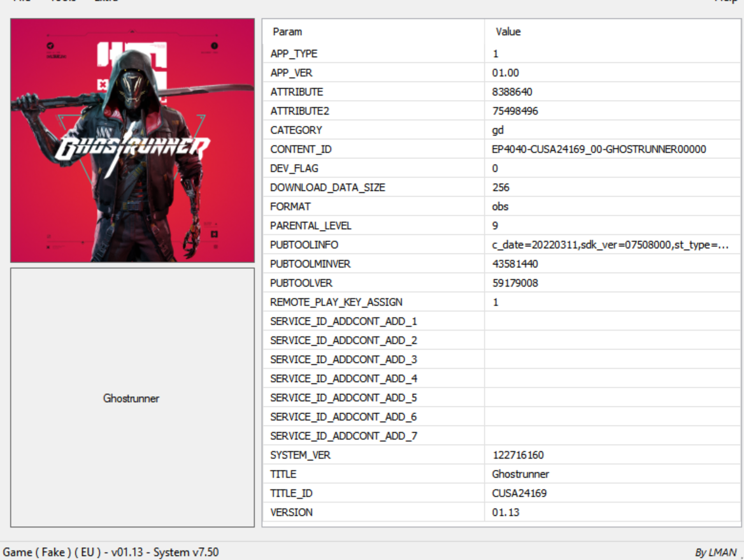Click the ATTRIBUTE value 8388640
Image resolution: width=744 pixels, height=560 pixels.
pos(512,92)
